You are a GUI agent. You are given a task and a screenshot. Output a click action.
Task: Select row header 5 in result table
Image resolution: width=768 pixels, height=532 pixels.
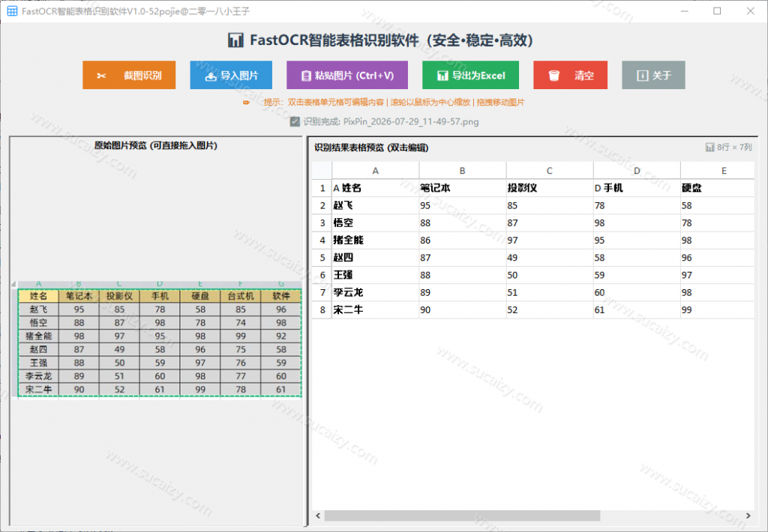322,258
